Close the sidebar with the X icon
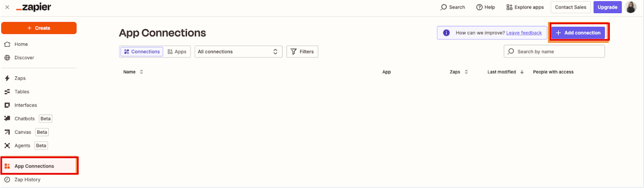 click(x=7, y=7)
